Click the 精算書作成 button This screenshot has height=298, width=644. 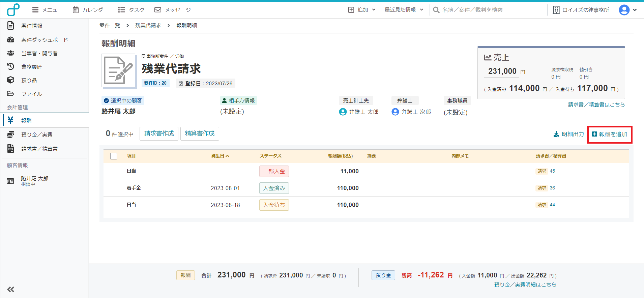pos(200,133)
